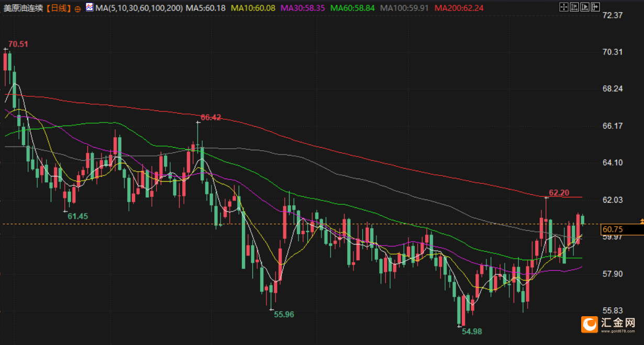
Task: Open the MA indicator chart icon
Action: tap(89, 8)
